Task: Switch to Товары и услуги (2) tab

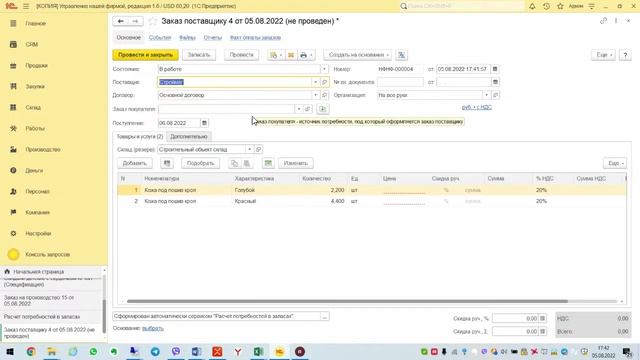Action: tap(140, 136)
